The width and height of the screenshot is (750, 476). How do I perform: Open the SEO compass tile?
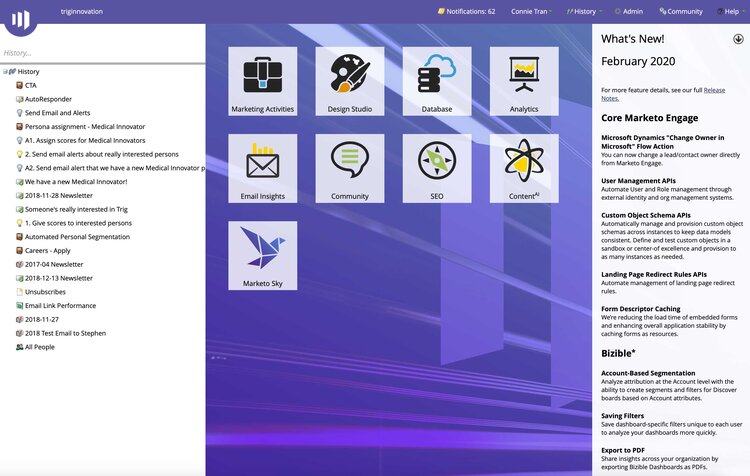click(x=437, y=168)
